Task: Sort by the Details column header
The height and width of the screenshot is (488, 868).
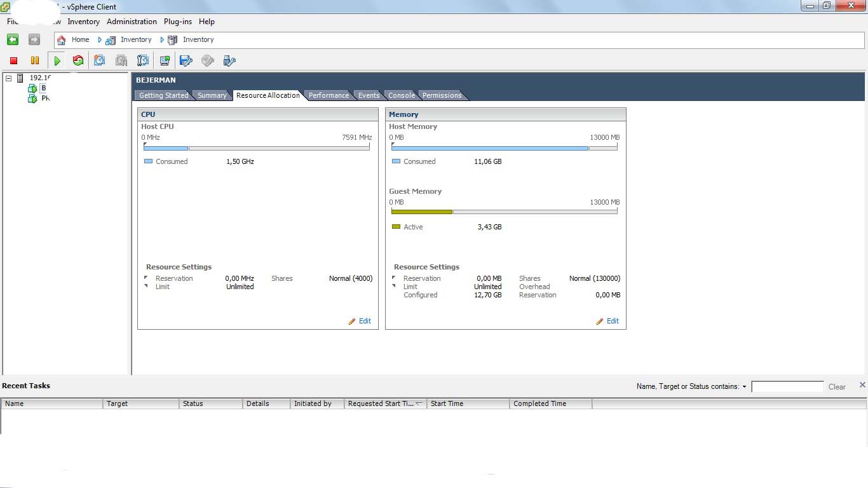Action: coord(266,403)
